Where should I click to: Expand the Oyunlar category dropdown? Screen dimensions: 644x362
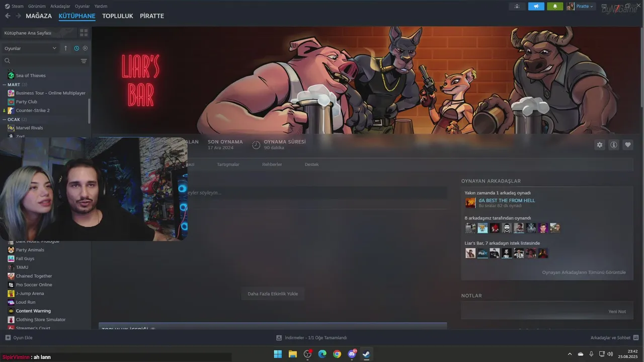[x=30, y=48]
